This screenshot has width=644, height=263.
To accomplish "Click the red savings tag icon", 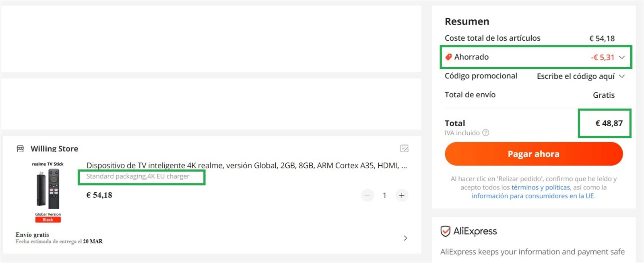I will coord(448,57).
